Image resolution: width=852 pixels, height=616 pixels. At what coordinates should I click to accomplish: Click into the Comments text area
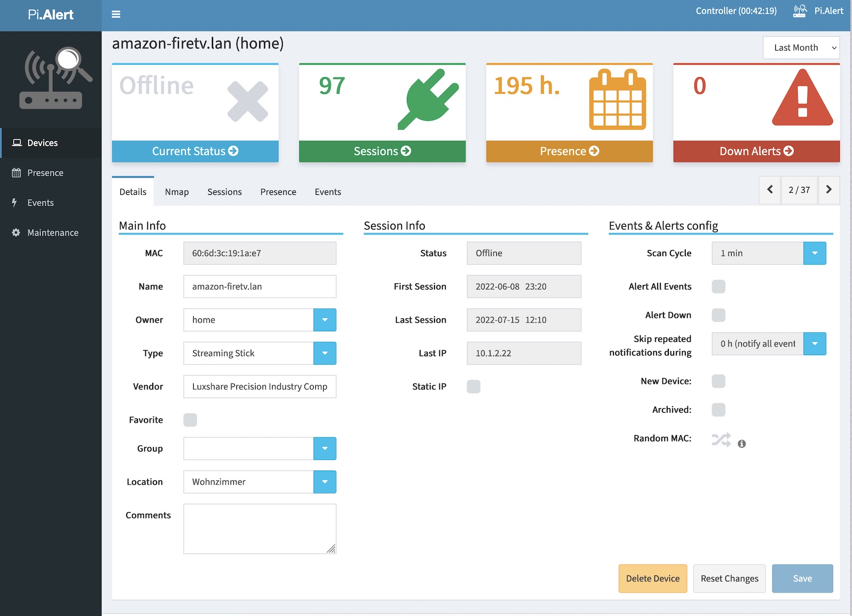[259, 529]
